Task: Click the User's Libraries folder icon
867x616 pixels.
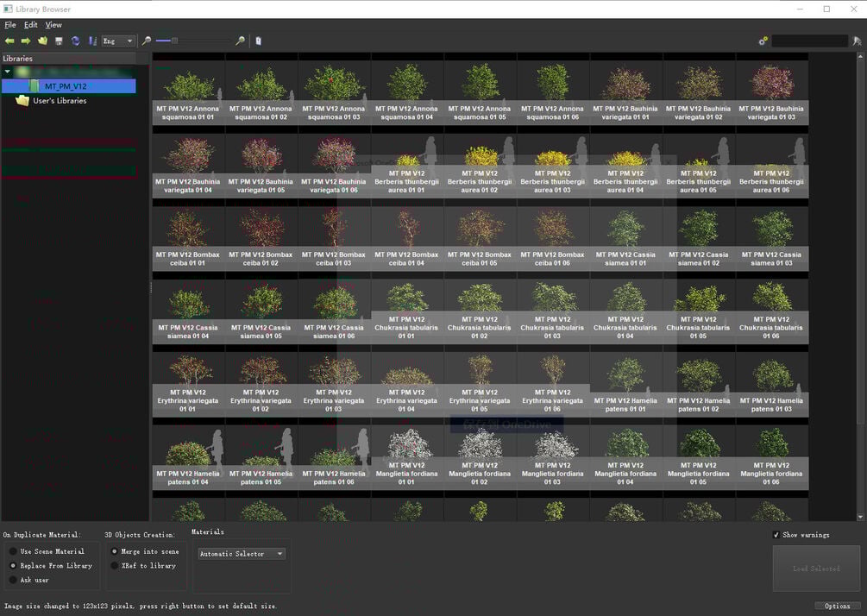Action: click(22, 101)
